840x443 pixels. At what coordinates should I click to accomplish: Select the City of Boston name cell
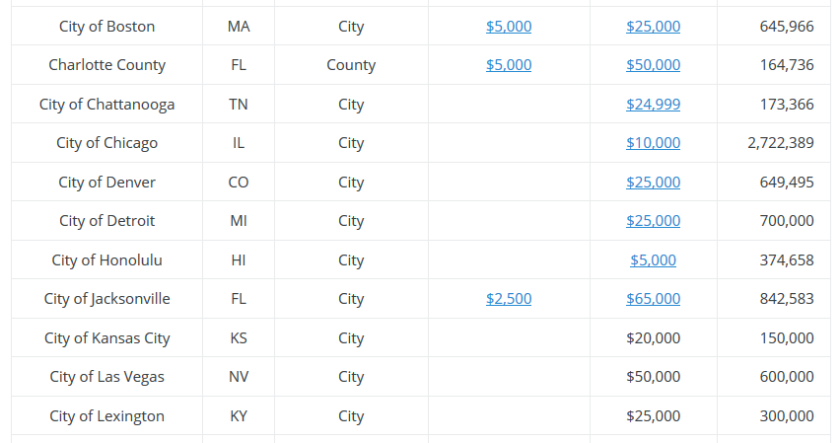click(x=107, y=26)
